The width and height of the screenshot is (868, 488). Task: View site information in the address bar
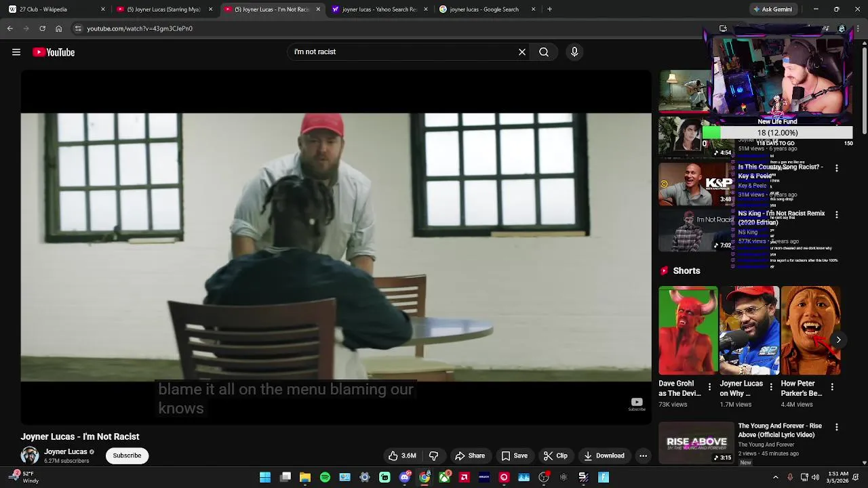coord(78,28)
